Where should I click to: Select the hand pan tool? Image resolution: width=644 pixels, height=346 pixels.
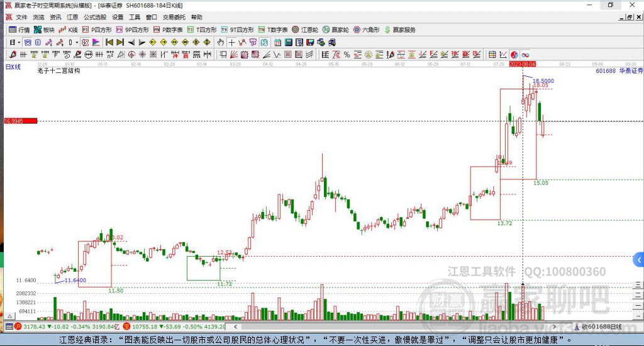tap(221, 42)
